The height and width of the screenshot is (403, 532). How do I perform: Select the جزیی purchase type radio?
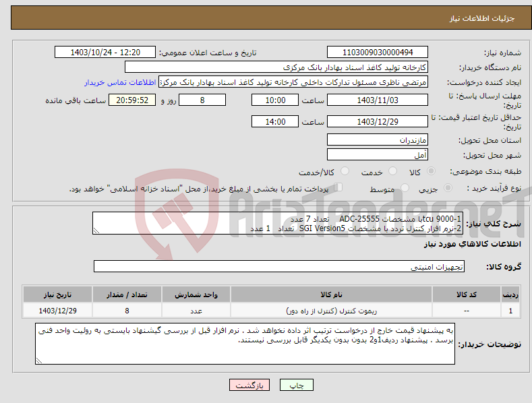pyautogui.click(x=448, y=188)
